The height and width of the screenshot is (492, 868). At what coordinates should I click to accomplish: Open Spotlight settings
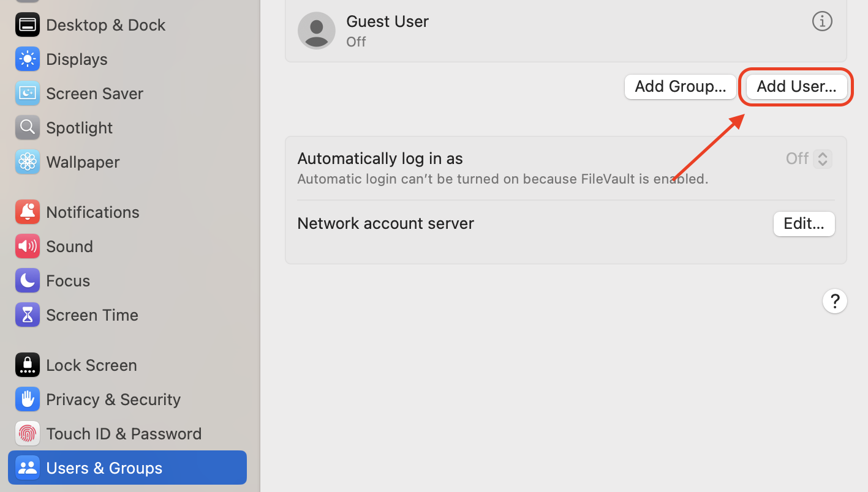click(x=78, y=127)
